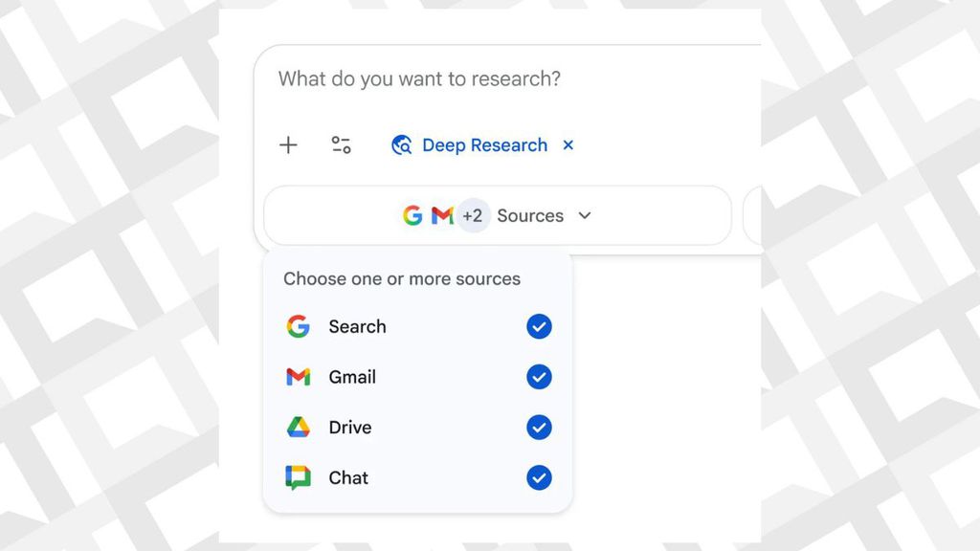980x551 pixels.
Task: Choose Drive from the sources menu
Action: click(352, 428)
